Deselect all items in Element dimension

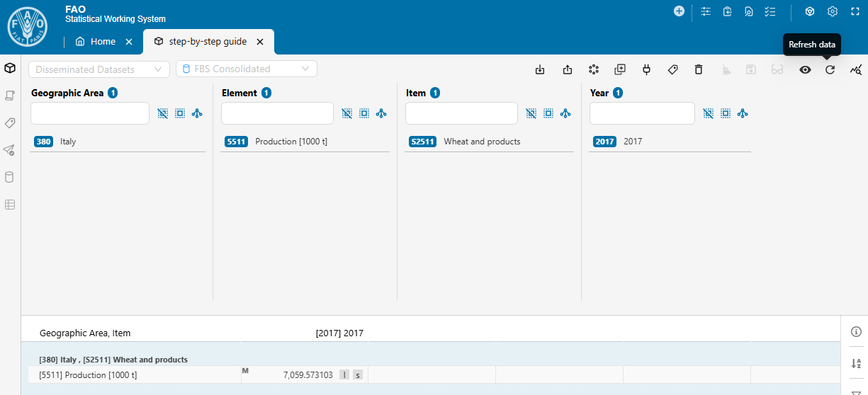[x=347, y=113]
